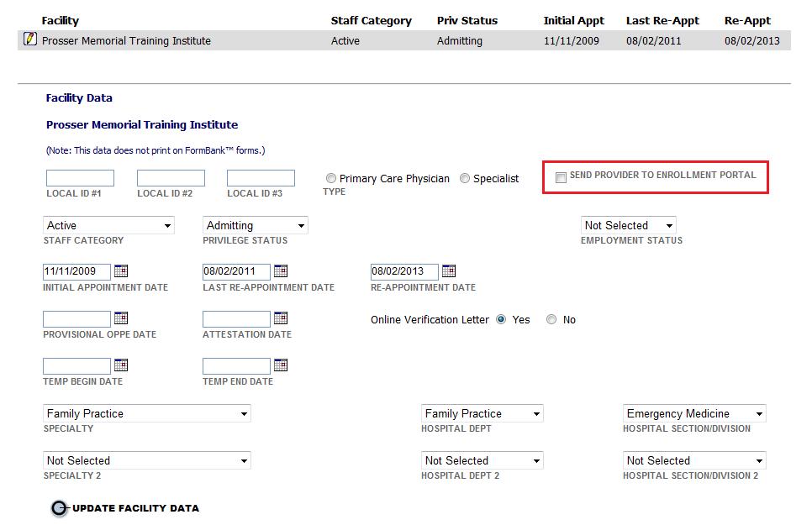
Task: Enable Send Provider to Enrollment Portal checkbox
Action: [x=561, y=177]
